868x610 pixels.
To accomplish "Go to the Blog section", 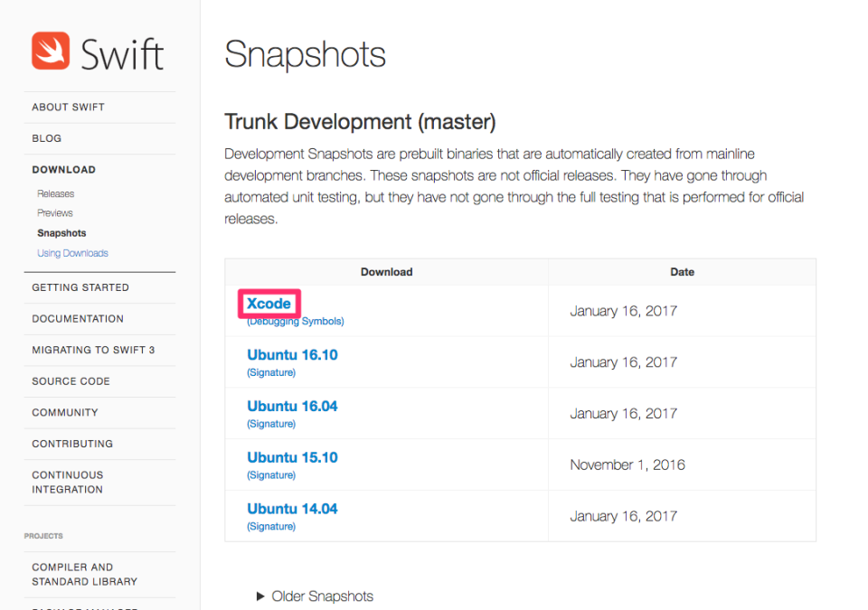I will pos(47,138).
